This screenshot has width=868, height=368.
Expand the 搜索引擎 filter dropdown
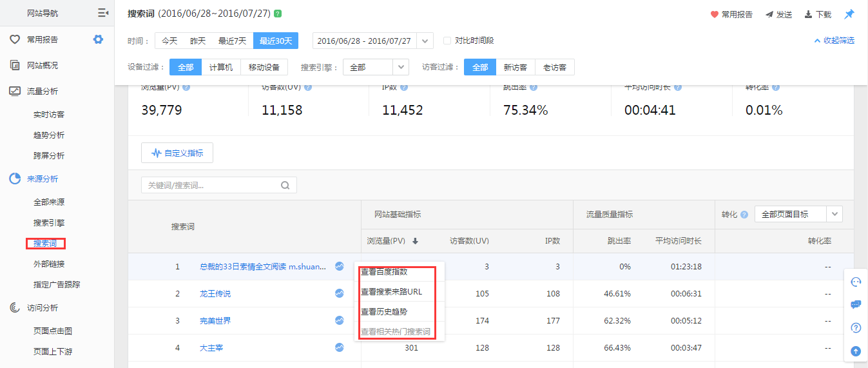(x=401, y=67)
